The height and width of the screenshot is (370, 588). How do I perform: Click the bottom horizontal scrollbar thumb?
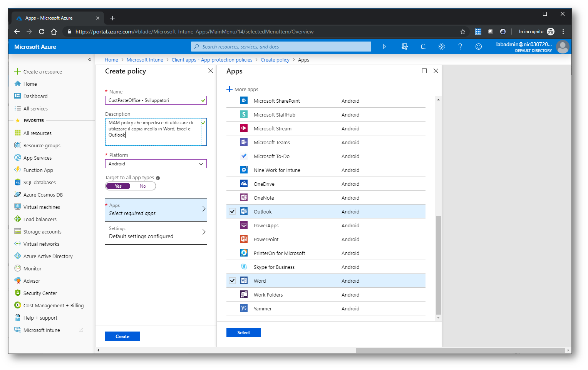coord(460,350)
